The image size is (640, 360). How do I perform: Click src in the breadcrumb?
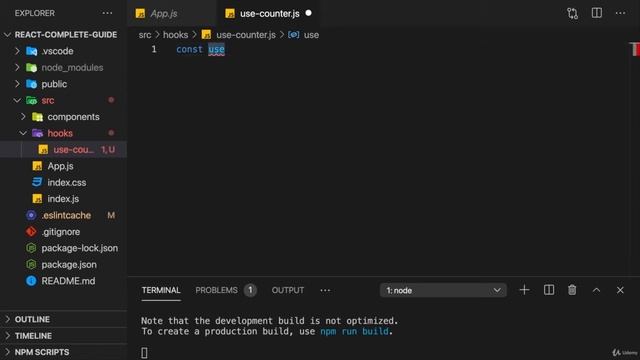[x=144, y=35]
